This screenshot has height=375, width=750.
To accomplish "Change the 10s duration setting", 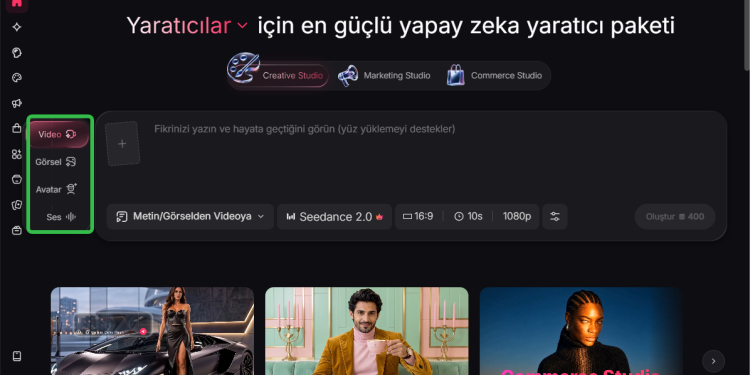I will pos(468,217).
